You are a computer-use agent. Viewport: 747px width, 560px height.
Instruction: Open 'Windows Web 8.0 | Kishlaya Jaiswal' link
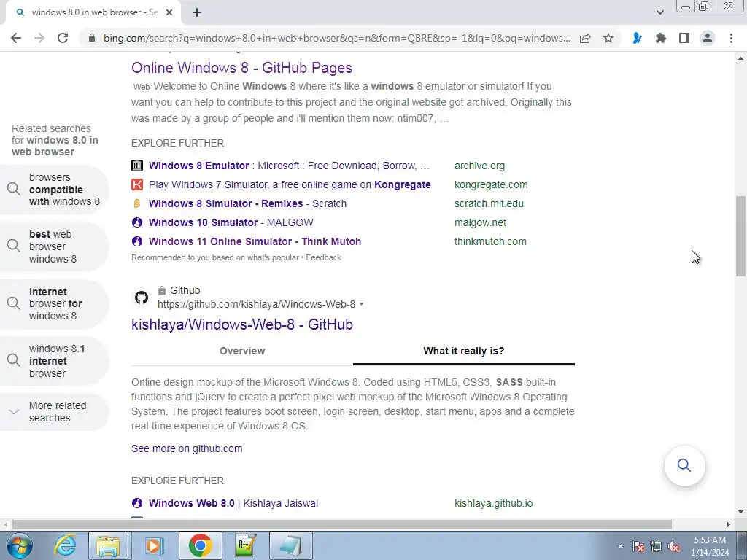point(233,503)
